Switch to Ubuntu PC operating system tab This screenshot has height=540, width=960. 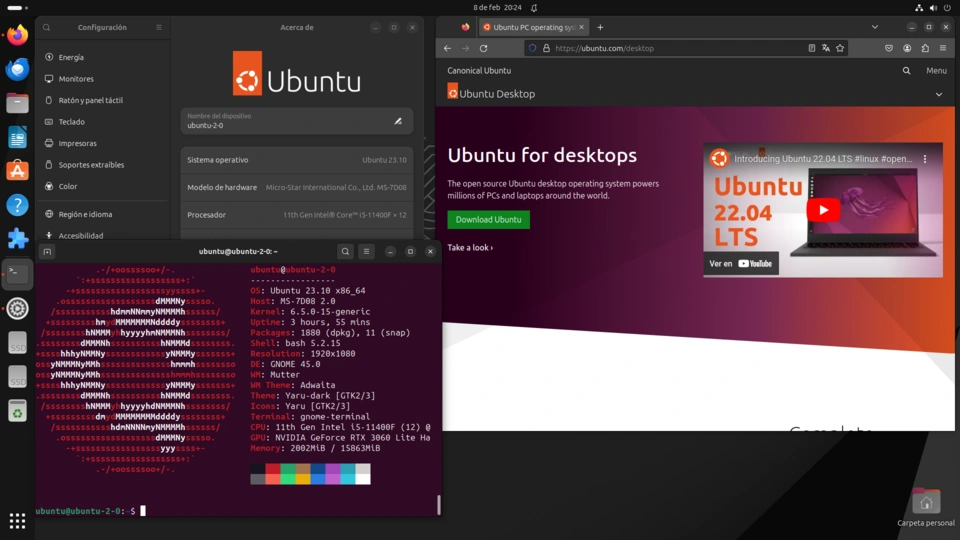tap(530, 27)
